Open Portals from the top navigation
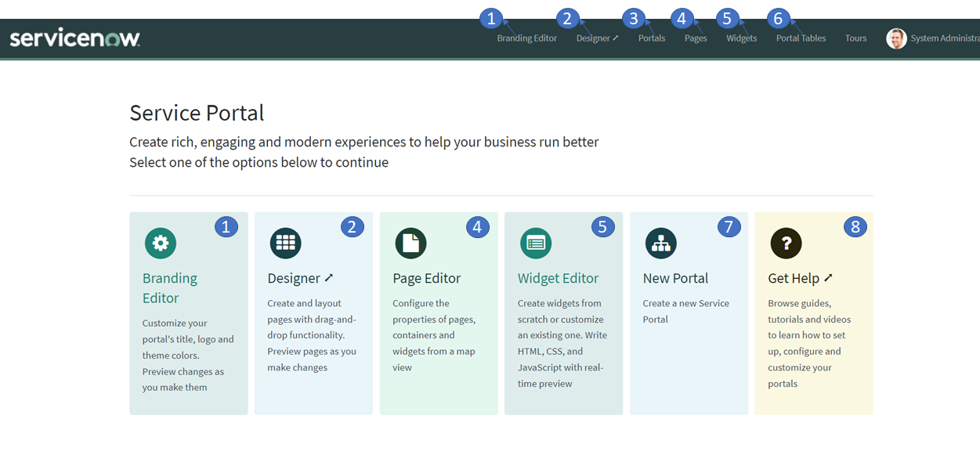The width and height of the screenshot is (980, 455). (651, 38)
